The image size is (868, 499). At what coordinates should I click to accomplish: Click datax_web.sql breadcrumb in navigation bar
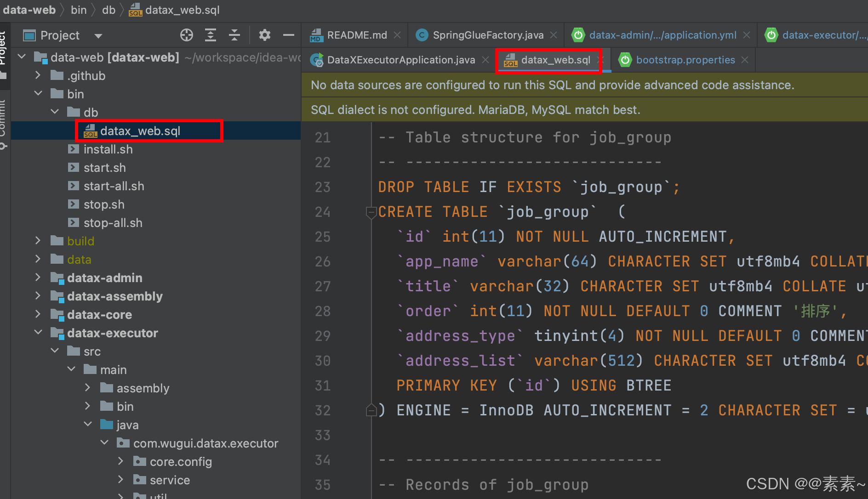point(174,10)
